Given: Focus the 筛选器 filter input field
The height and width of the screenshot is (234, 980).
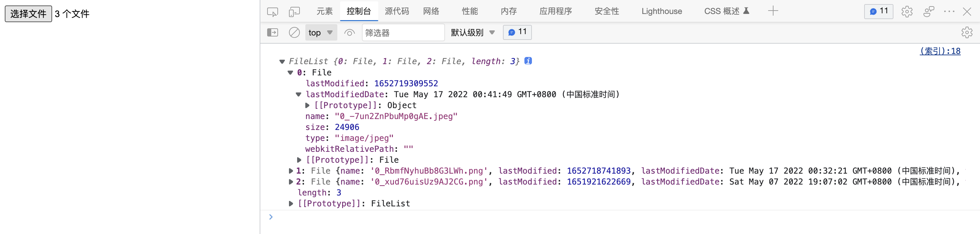Looking at the screenshot, I should click(x=403, y=33).
